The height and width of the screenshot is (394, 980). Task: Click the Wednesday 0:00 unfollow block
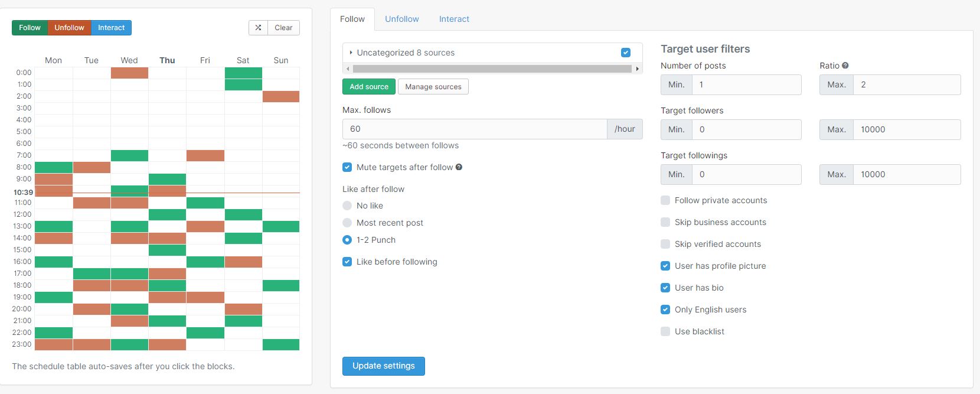129,73
